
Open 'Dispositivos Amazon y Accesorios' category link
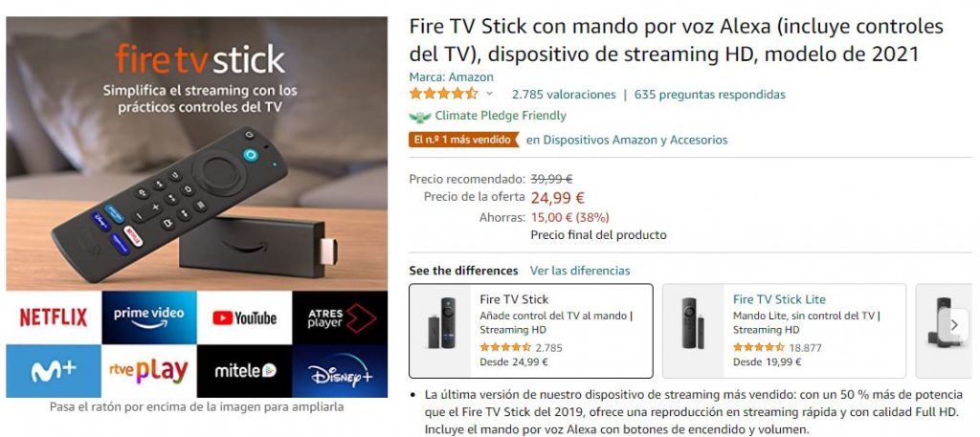tap(627, 140)
